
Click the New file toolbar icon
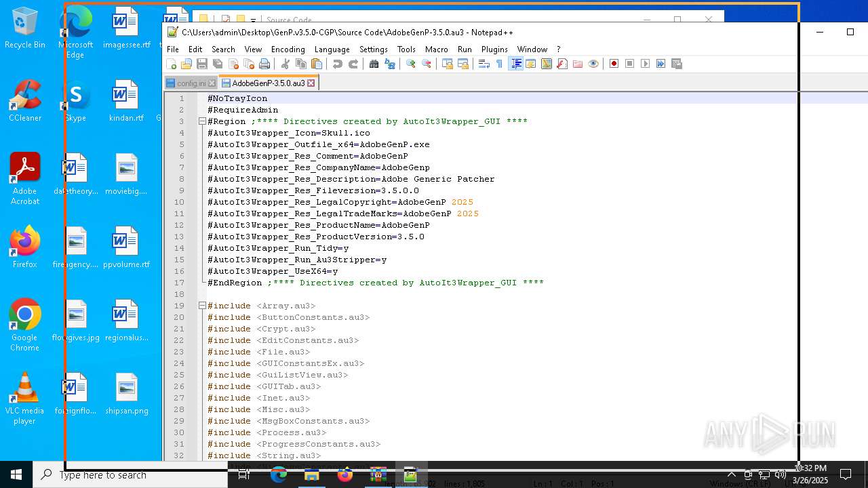[x=172, y=64]
